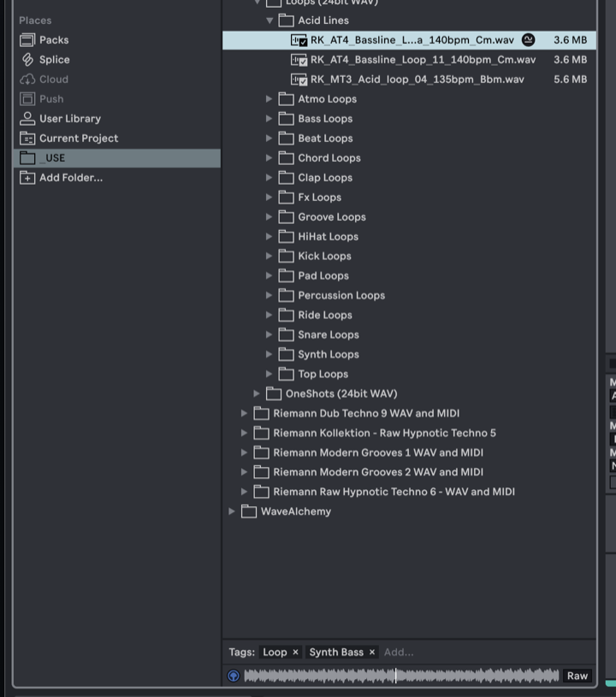The width and height of the screenshot is (616, 697).
Task: Click similarity search icon on selected bassline file
Action: [x=528, y=40]
